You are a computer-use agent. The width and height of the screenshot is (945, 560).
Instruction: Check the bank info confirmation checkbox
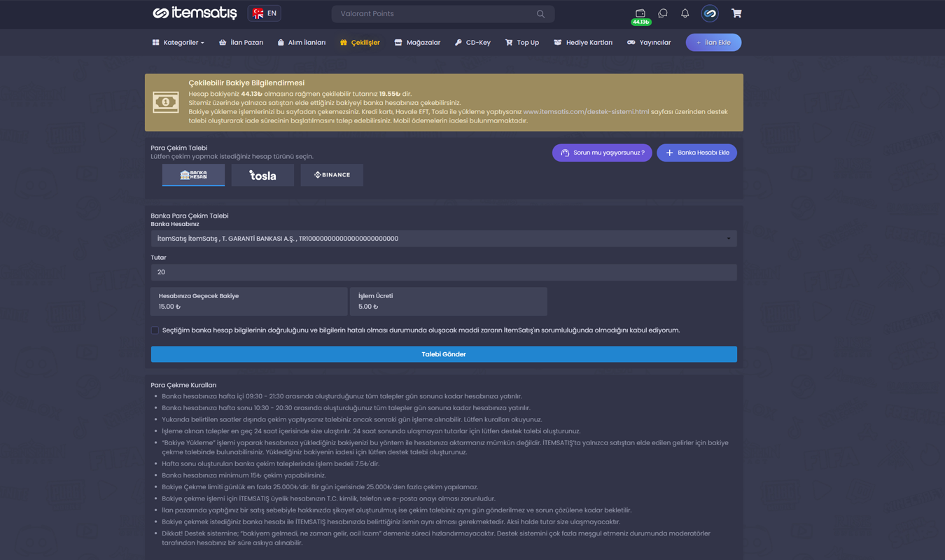click(155, 330)
